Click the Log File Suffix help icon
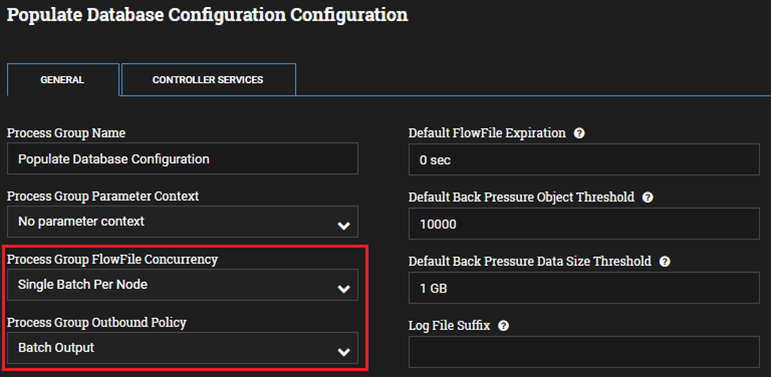The image size is (771, 377). pyautogui.click(x=503, y=326)
